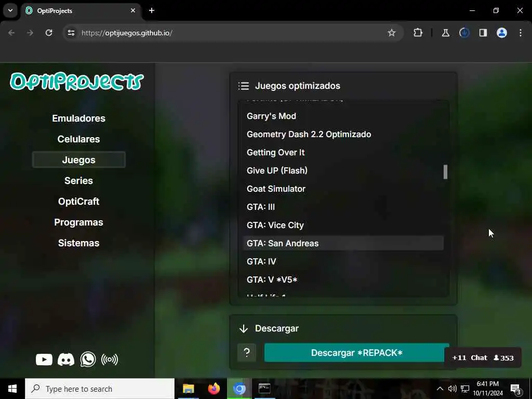Bookmark this page with the star icon

392,33
